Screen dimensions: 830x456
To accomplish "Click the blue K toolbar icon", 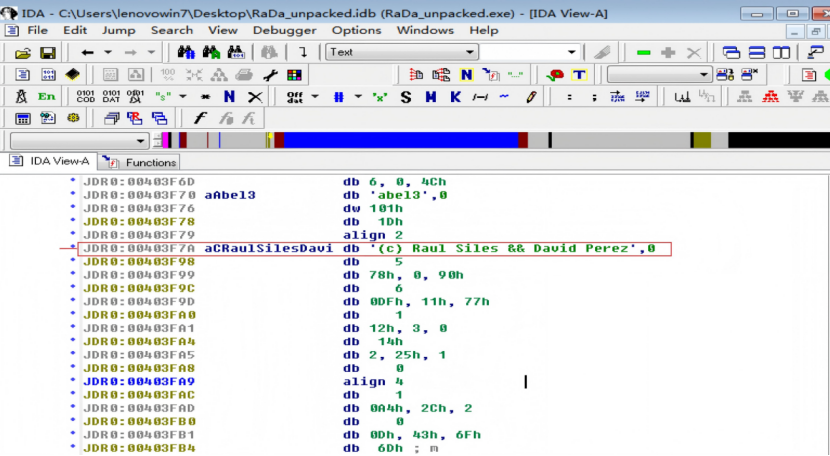I will click(455, 96).
